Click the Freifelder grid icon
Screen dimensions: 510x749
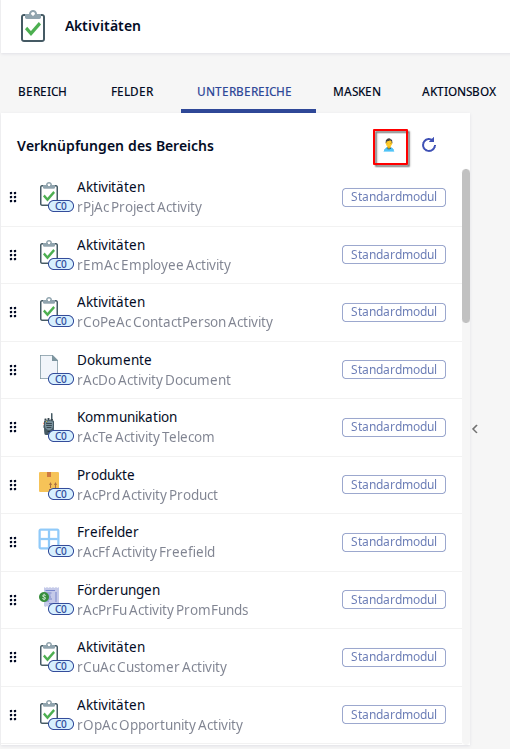pyautogui.click(x=49, y=539)
